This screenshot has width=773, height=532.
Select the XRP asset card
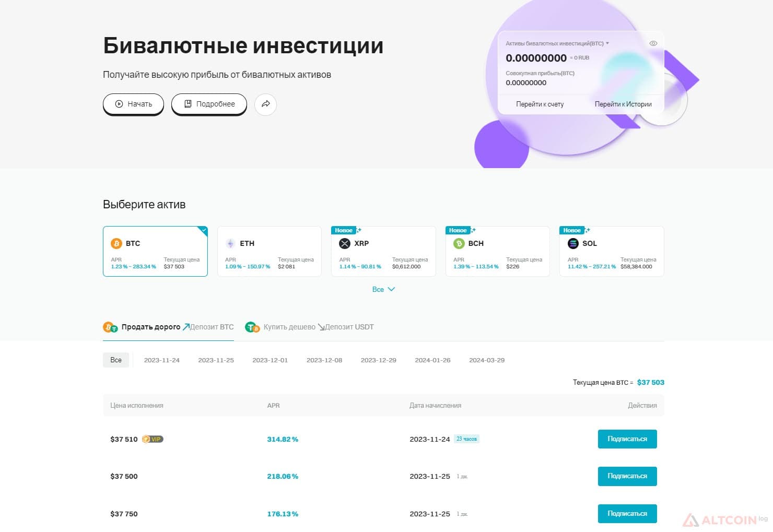(383, 251)
